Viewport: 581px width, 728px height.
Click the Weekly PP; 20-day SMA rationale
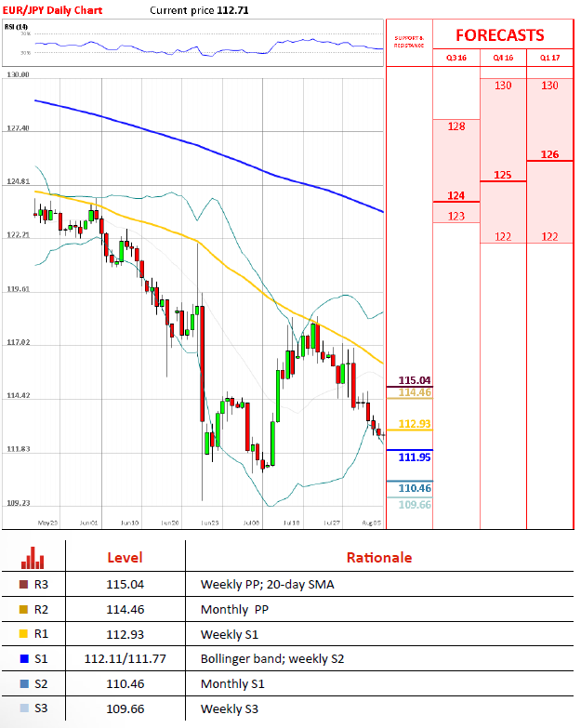click(268, 584)
